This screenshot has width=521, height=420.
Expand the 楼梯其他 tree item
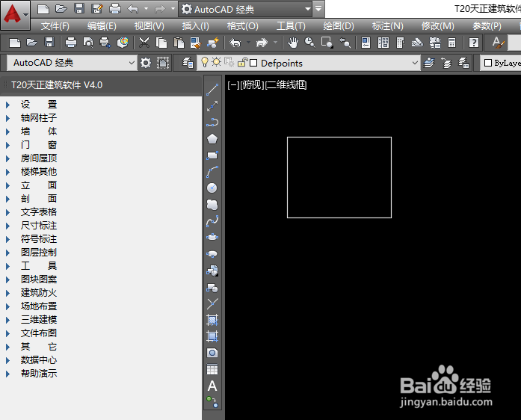[7, 172]
